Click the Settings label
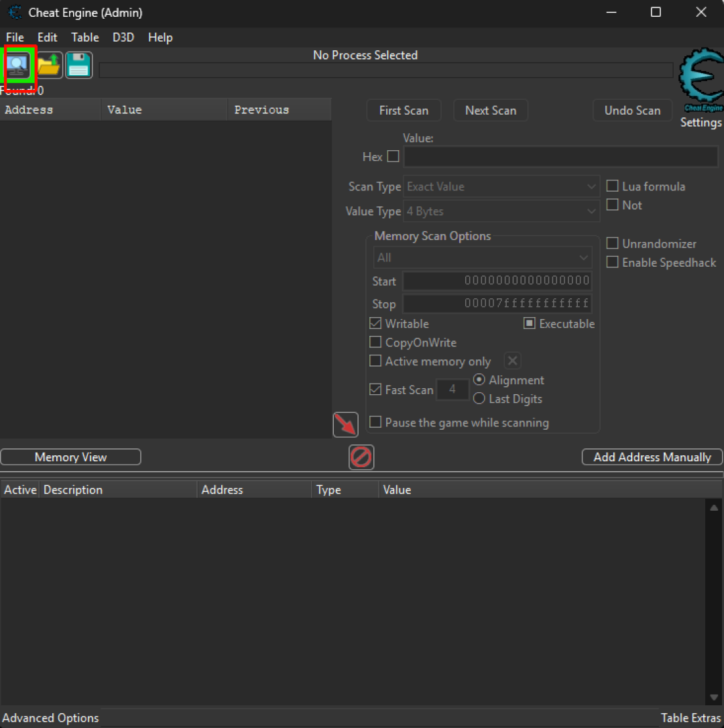This screenshot has width=724, height=728. (701, 123)
